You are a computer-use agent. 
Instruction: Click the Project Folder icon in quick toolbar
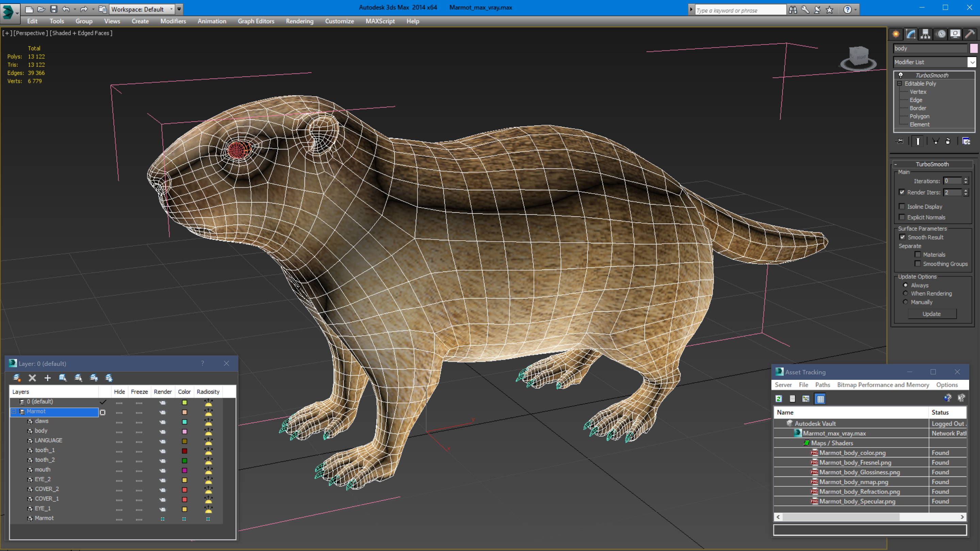tap(102, 9)
